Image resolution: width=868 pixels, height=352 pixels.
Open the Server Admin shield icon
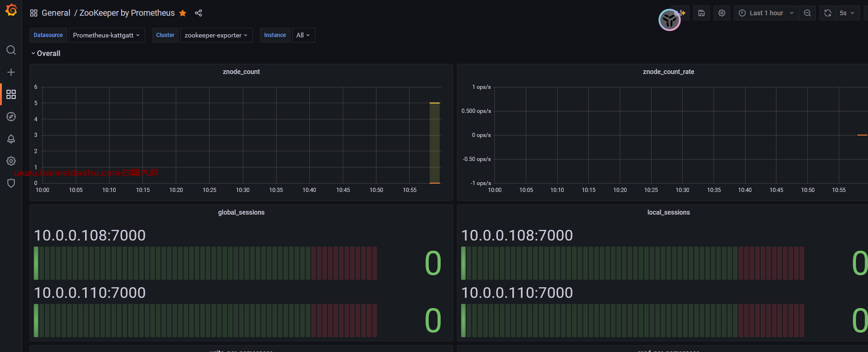click(x=11, y=183)
